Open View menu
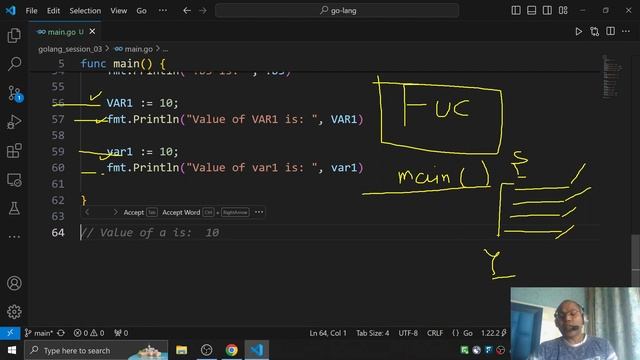640x360 pixels. pos(118,11)
